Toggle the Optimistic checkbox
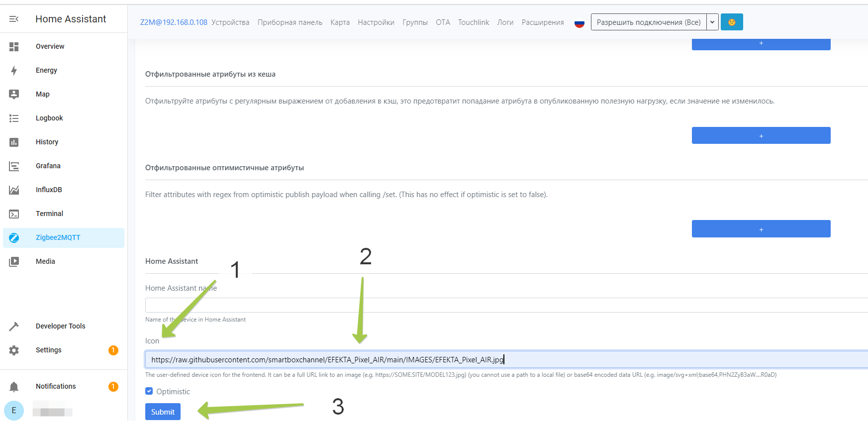Screen dimensions: 868x439 click(x=149, y=391)
